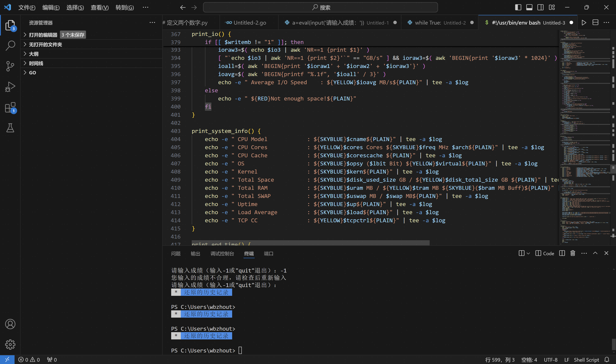Open the Extensions view
The height and width of the screenshot is (364, 616).
(10, 108)
